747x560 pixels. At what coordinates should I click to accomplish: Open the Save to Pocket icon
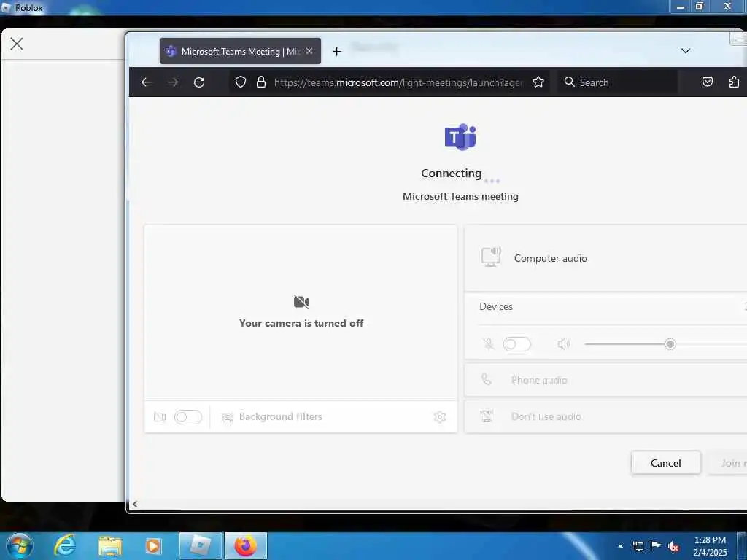(x=708, y=82)
